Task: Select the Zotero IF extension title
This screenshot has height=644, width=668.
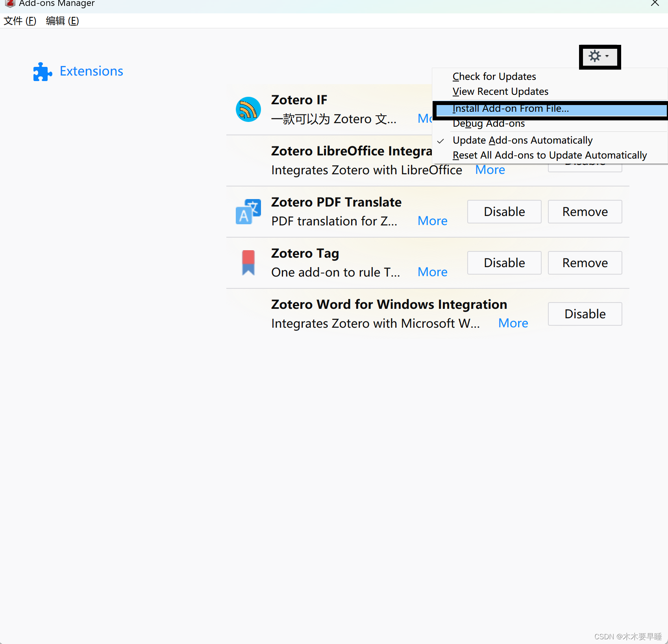Action: coord(299,100)
